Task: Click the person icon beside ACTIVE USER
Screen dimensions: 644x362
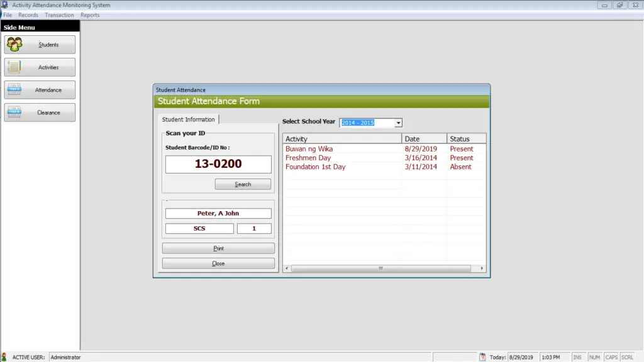Action: (6, 356)
